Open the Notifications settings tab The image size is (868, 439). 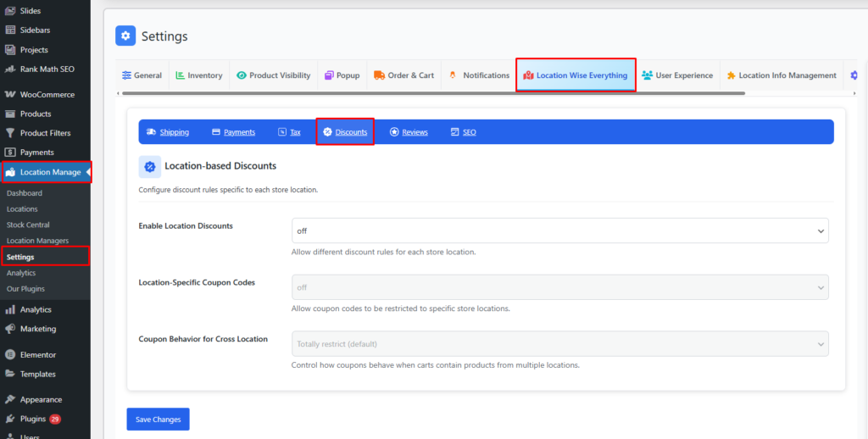479,75
